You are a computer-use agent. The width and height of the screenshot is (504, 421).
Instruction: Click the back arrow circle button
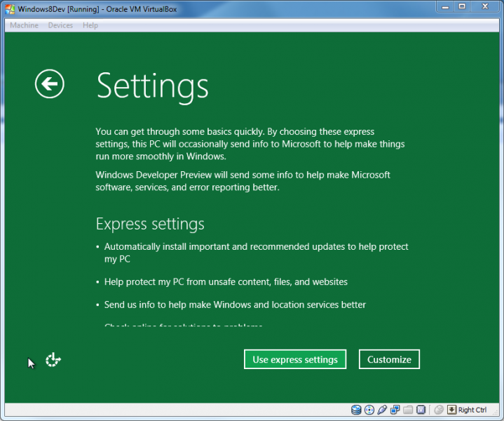tap(50, 83)
